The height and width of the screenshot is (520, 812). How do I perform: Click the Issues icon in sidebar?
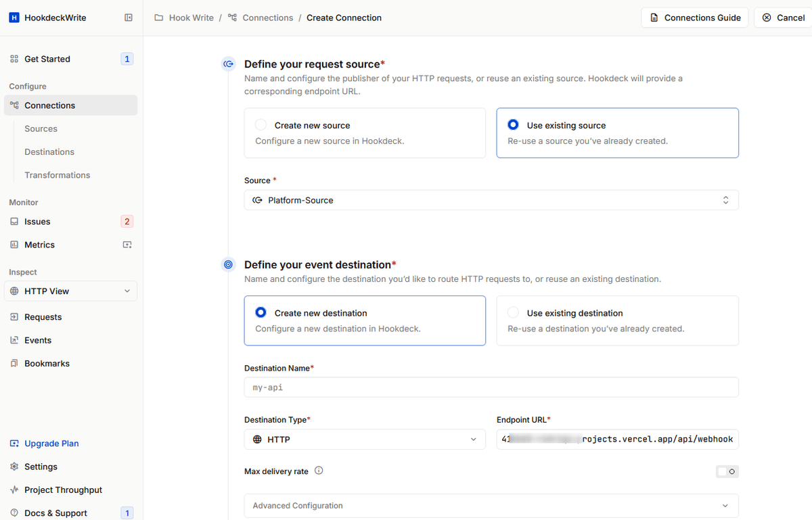(16, 221)
